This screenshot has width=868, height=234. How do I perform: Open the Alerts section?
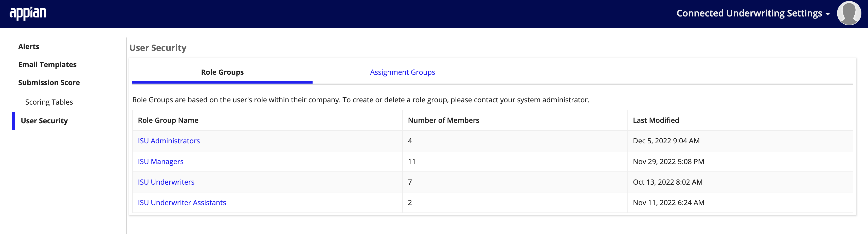[29, 46]
